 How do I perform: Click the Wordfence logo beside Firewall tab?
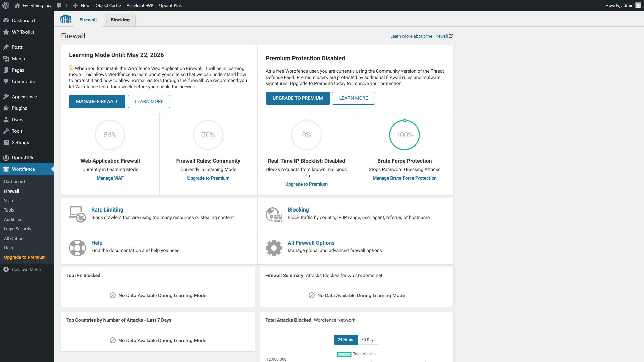(66, 19)
